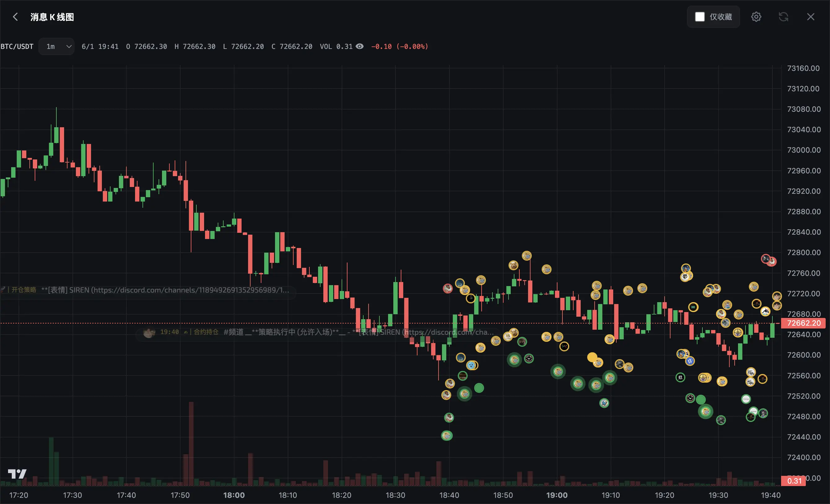The image size is (830, 504).
Task: Select the 18:00 time axis label
Action: pos(234,495)
